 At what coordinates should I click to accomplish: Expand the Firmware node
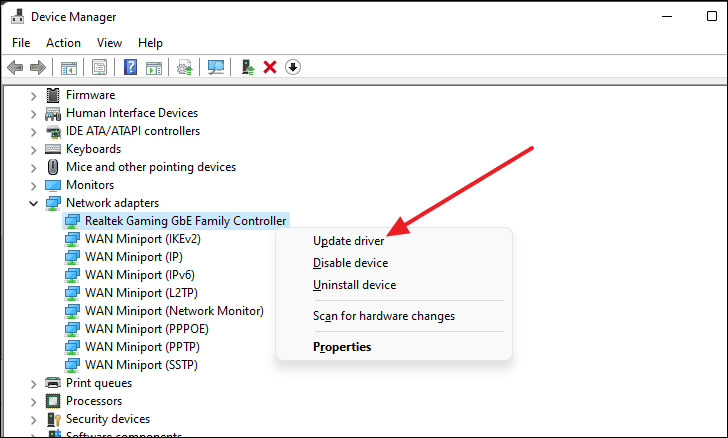pos(33,96)
